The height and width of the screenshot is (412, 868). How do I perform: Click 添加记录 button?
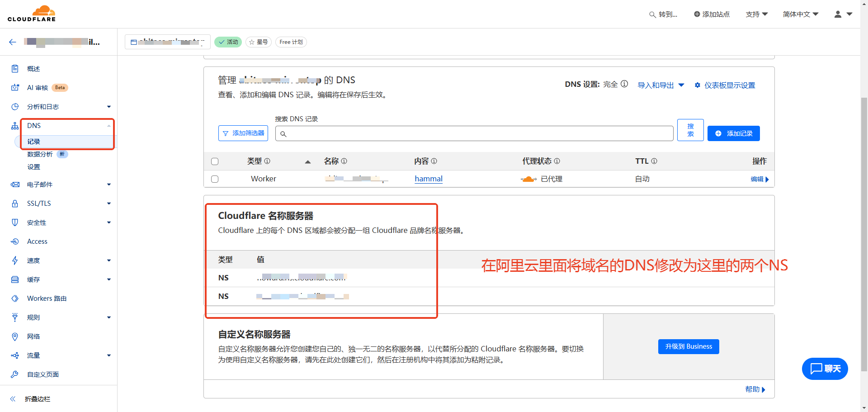click(734, 133)
